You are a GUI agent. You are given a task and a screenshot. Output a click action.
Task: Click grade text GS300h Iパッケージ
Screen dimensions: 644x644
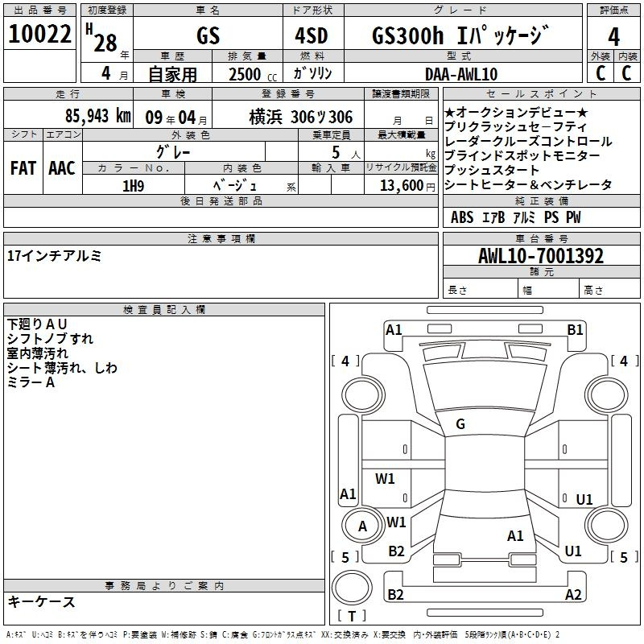[x=460, y=35]
